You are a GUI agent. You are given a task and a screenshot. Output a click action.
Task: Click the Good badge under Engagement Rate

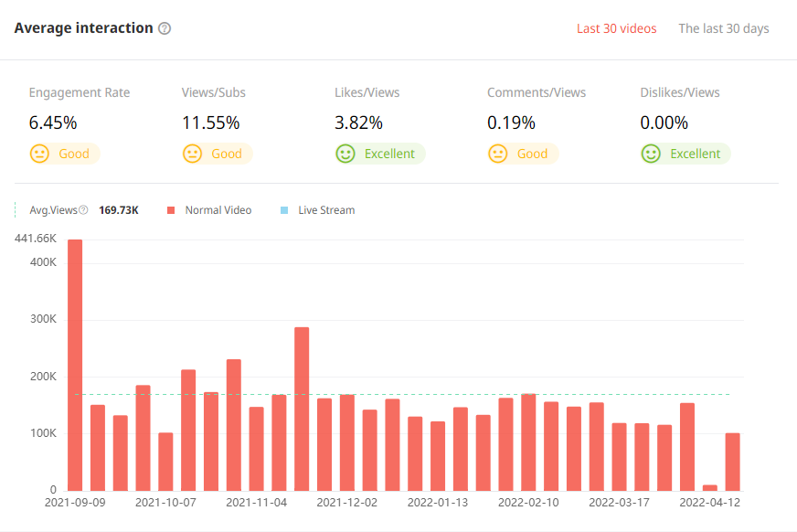pyautogui.click(x=74, y=154)
